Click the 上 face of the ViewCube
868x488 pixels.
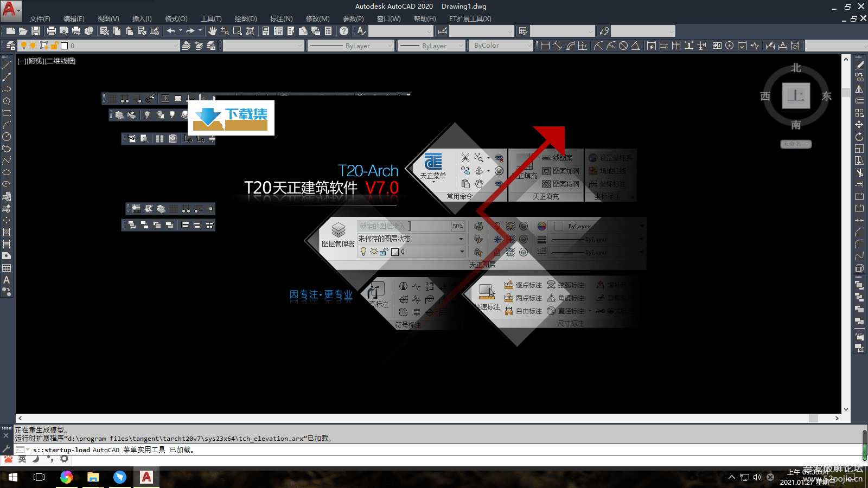pos(796,96)
